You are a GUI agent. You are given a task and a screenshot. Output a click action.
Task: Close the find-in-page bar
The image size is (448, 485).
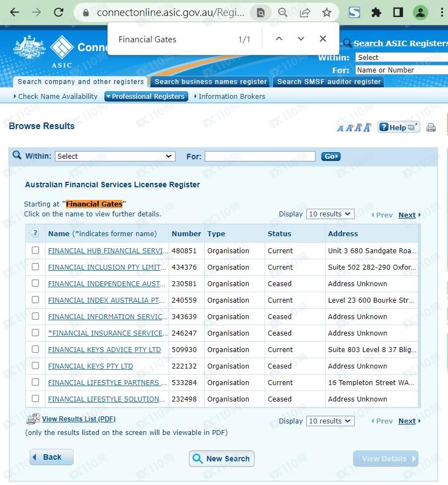[323, 38]
